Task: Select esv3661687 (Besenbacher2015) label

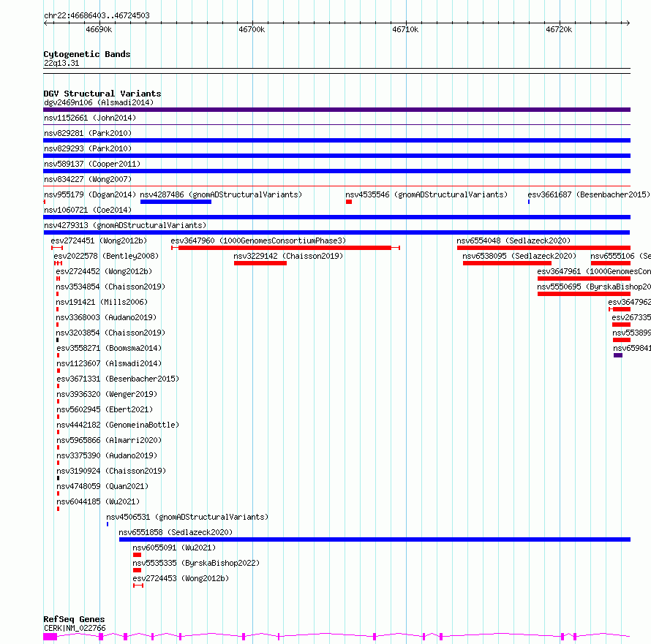Action: tap(589, 194)
